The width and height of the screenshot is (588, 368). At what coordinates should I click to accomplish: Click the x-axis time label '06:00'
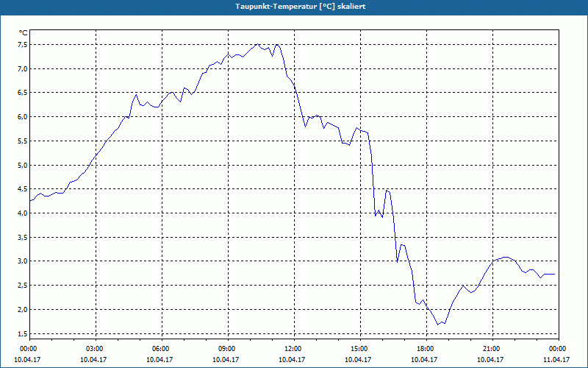(x=162, y=349)
